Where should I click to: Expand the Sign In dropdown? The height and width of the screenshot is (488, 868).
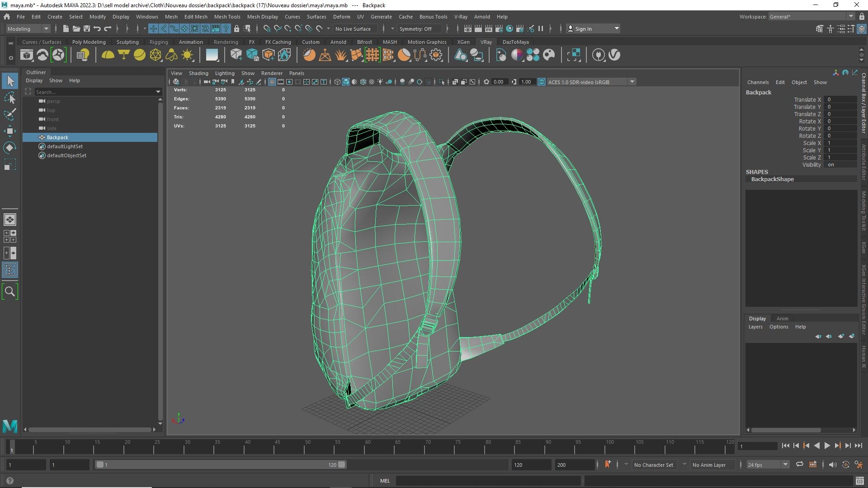pos(593,28)
